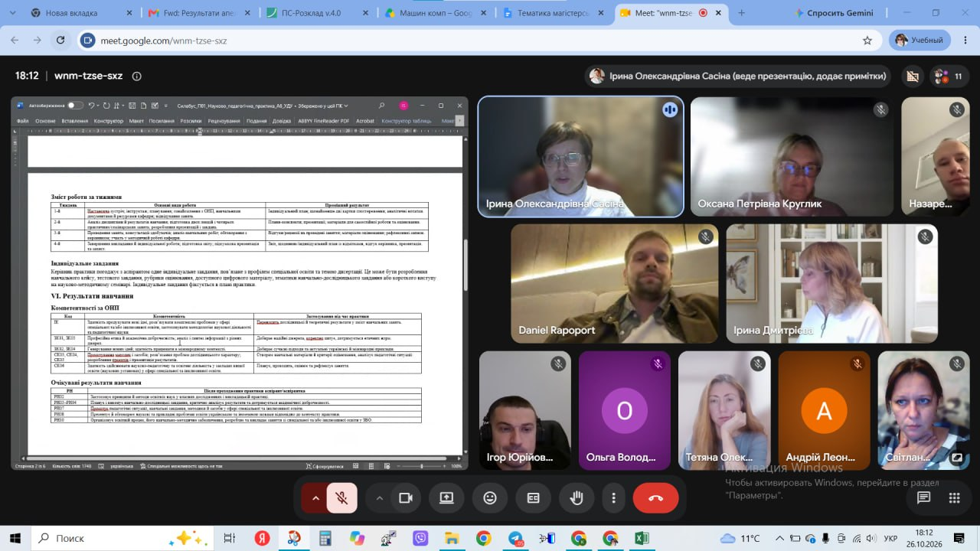Reload the Meet page
The width and height of the screenshot is (980, 551).
(x=60, y=41)
